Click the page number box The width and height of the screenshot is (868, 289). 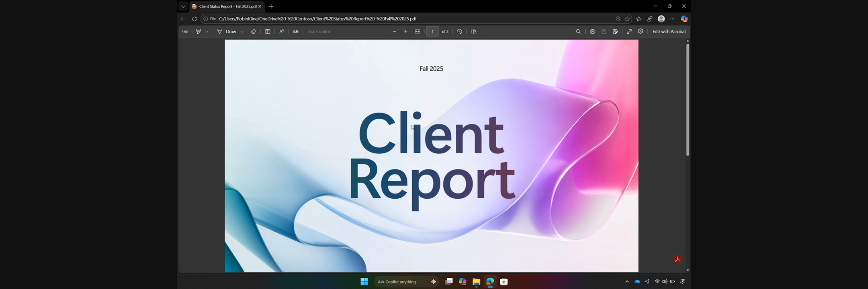point(432,31)
